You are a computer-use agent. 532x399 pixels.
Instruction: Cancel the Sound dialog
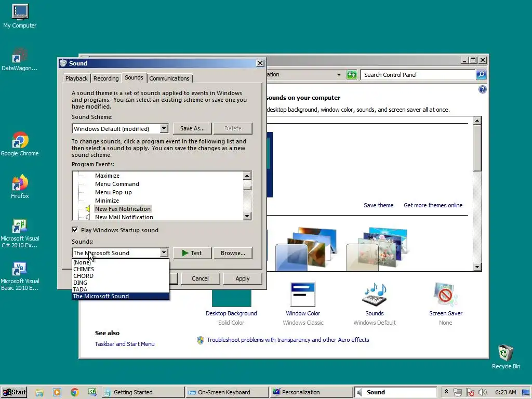(x=200, y=278)
